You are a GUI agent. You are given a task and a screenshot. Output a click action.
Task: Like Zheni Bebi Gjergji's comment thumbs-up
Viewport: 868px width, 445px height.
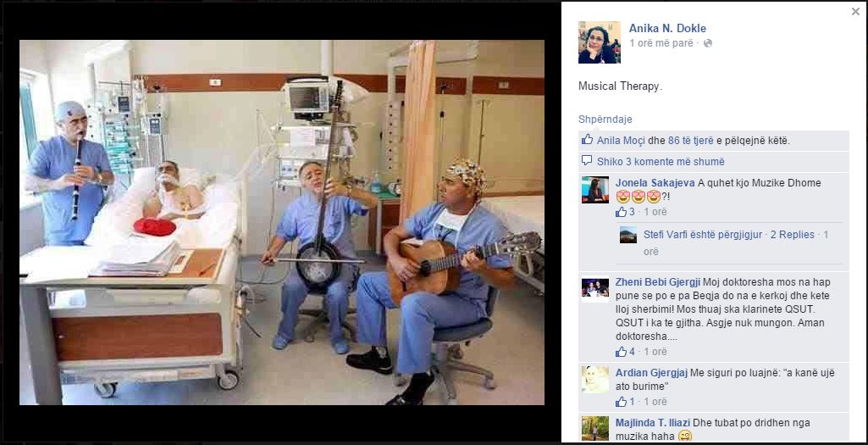(621, 352)
